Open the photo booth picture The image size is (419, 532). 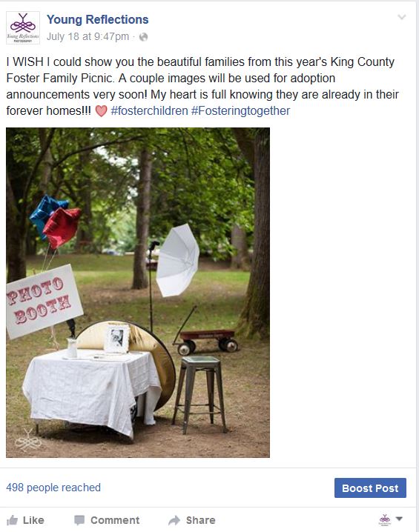(x=138, y=293)
